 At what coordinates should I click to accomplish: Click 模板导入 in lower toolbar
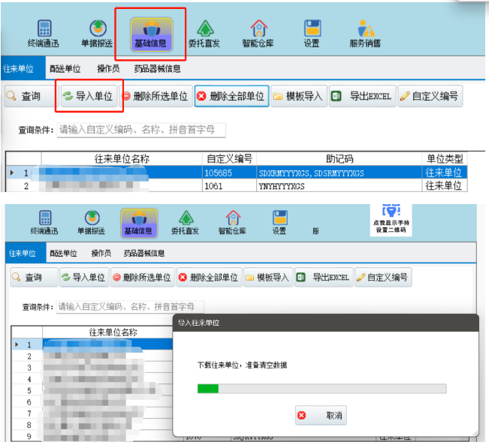pyautogui.click(x=268, y=277)
